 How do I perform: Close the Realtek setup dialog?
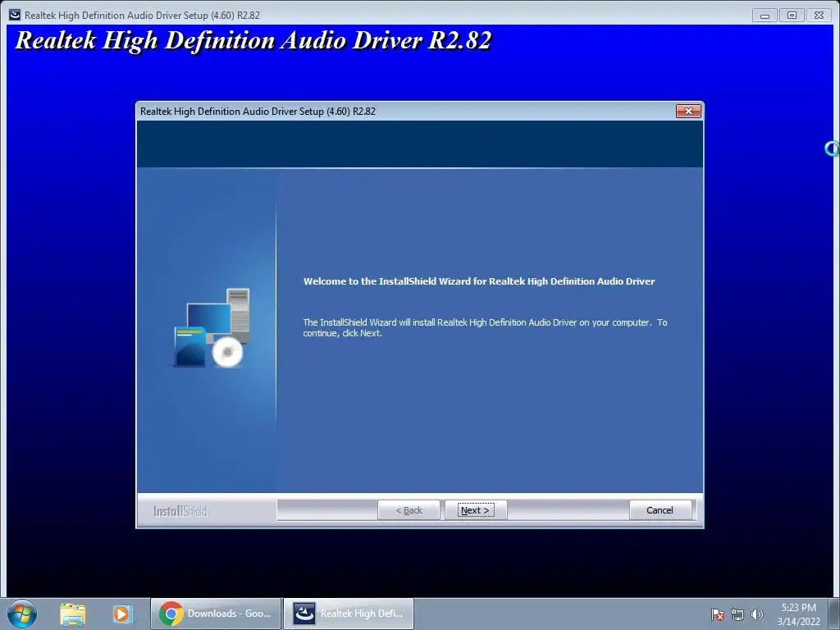[x=688, y=111]
